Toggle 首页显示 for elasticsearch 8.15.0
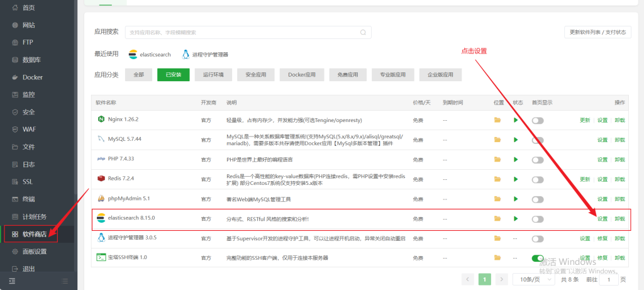 click(x=538, y=219)
